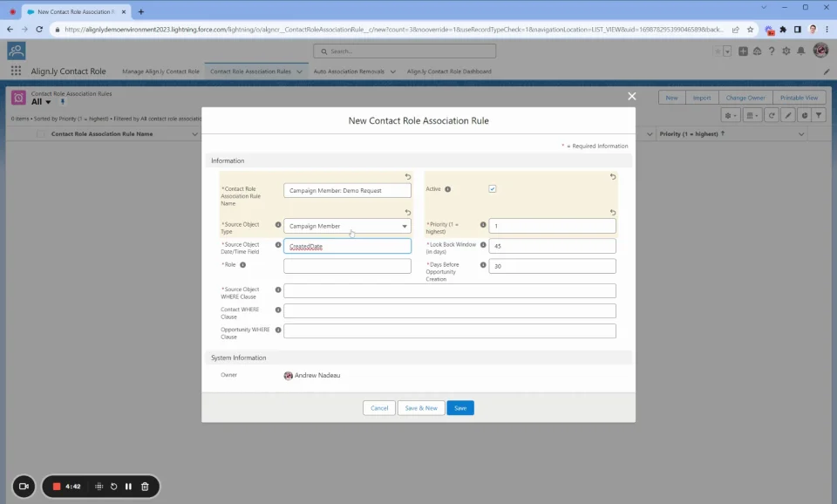The width and height of the screenshot is (837, 504).
Task: Click info icon beside Source Object Date/Time Field
Action: pyautogui.click(x=278, y=245)
